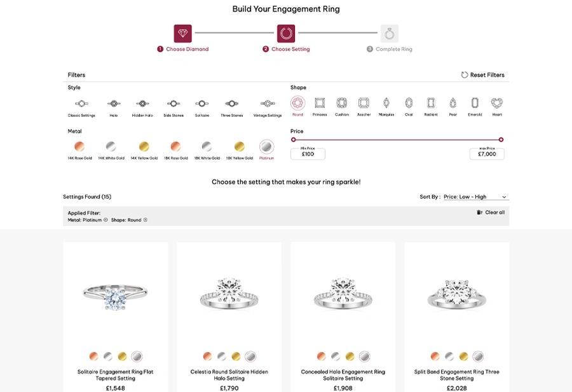Click the Min Price £100 field

(x=308, y=154)
